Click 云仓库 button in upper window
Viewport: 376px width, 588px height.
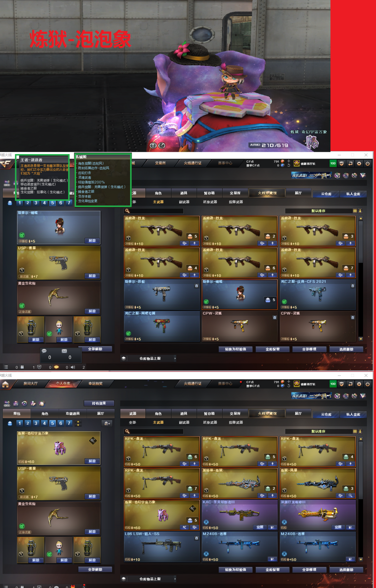326,194
